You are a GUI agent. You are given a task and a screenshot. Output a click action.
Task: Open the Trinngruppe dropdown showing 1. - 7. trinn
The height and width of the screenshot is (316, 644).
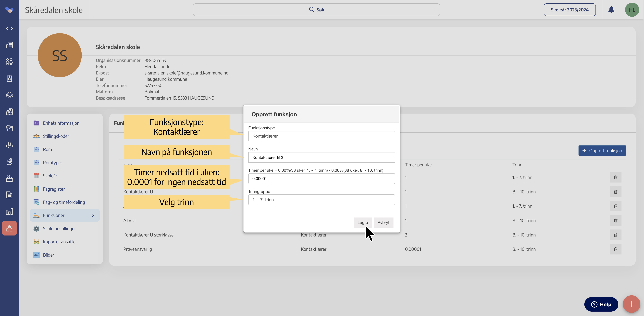pos(322,200)
